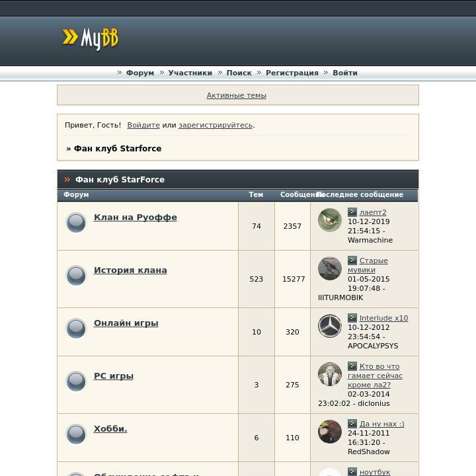Click the poster name IIITURMOBIK
The height and width of the screenshot is (476, 476).
[x=340, y=297]
